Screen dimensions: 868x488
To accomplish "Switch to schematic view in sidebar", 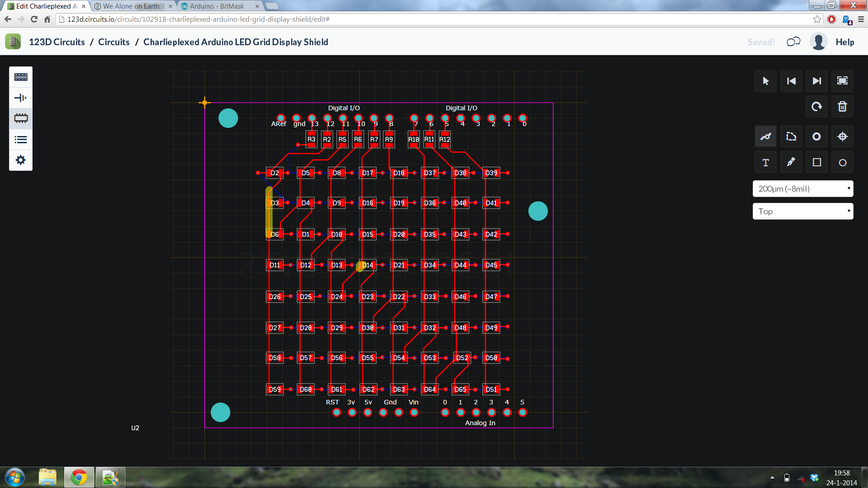I will coord(20,98).
